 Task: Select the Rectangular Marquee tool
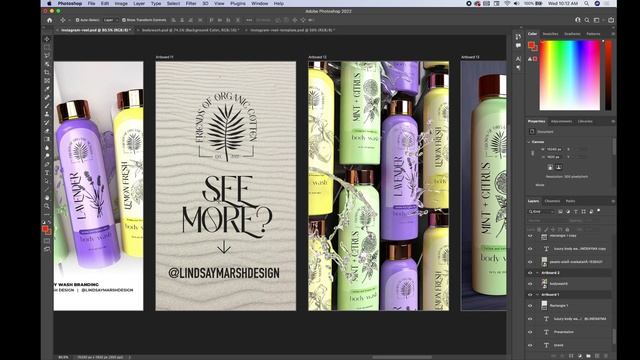[x=47, y=47]
